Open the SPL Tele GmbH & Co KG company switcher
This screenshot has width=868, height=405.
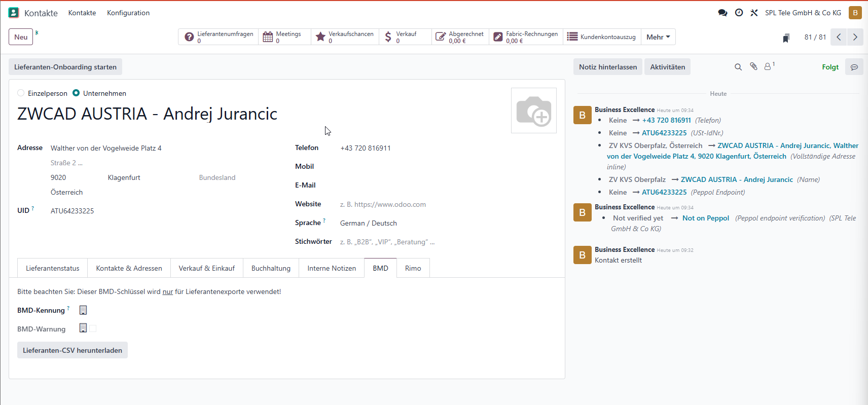pos(803,13)
